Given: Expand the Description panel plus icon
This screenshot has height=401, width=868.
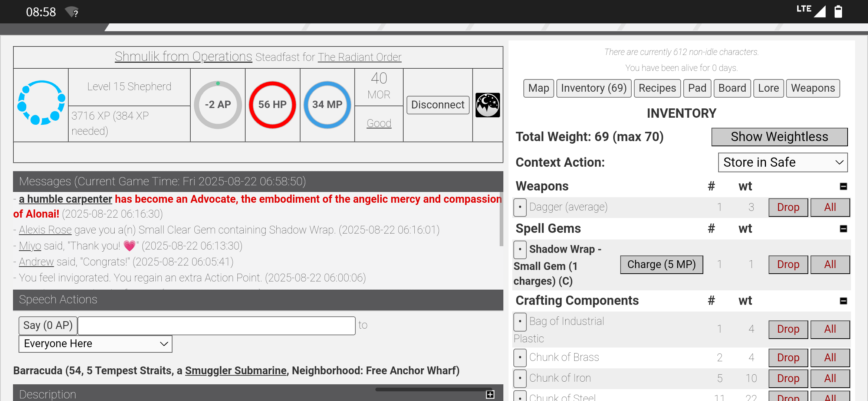Looking at the screenshot, I should [x=490, y=394].
